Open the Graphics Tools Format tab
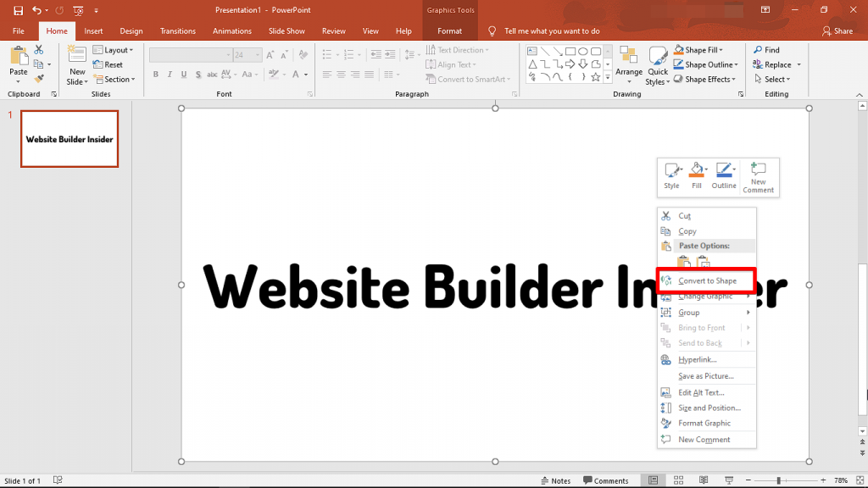868x488 pixels. pos(449,30)
